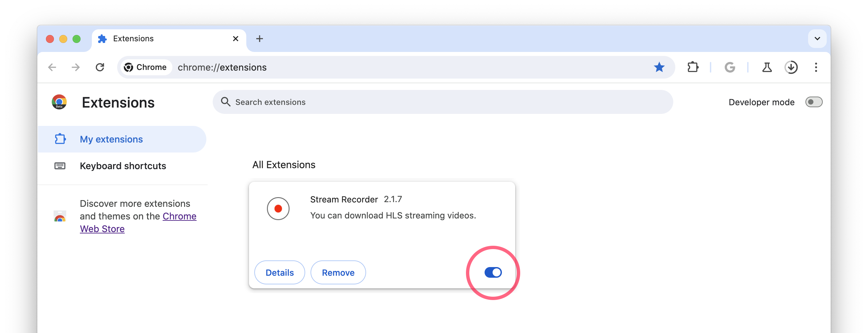Viewport: 868px width, 333px height.
Task: Click the search magnifier icon
Action: 225,102
